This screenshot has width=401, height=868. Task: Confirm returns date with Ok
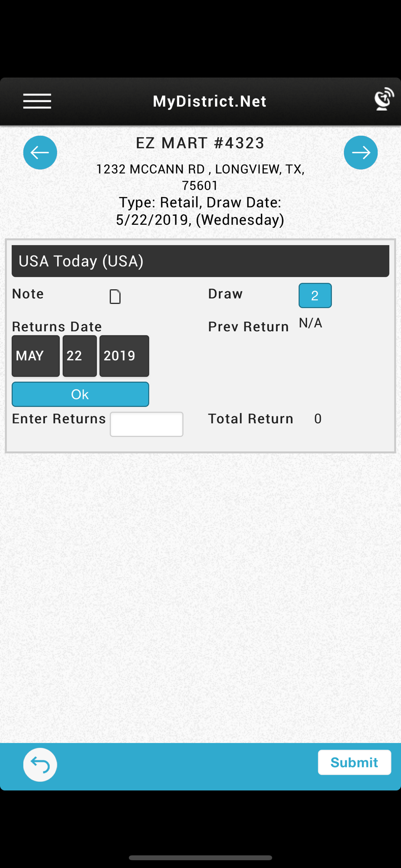click(80, 394)
